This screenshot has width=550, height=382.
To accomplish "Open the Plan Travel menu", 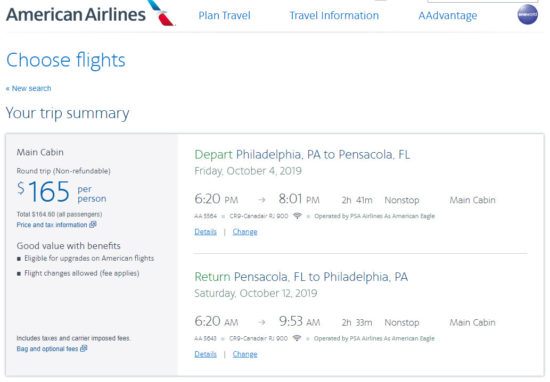I will click(224, 15).
